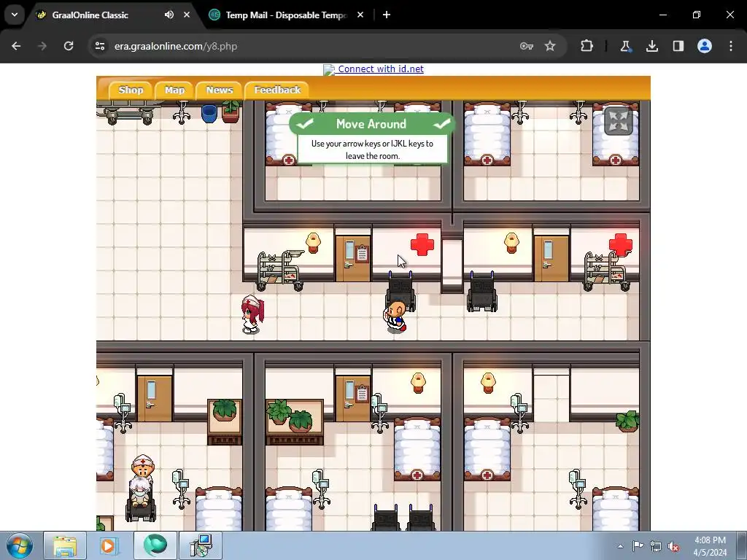Screen dimensions: 747x560
Task: Open the Windows Start menu
Action: coord(20,545)
